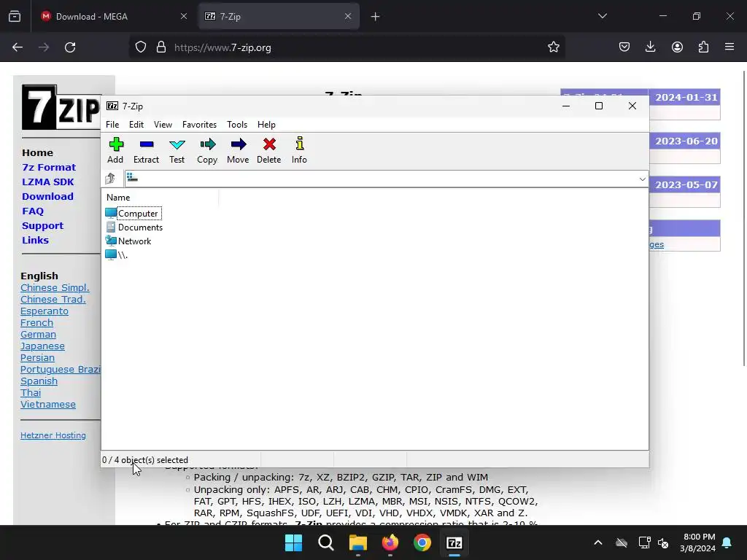
Task: Click the 7z Format sidebar link
Action: coord(49,167)
